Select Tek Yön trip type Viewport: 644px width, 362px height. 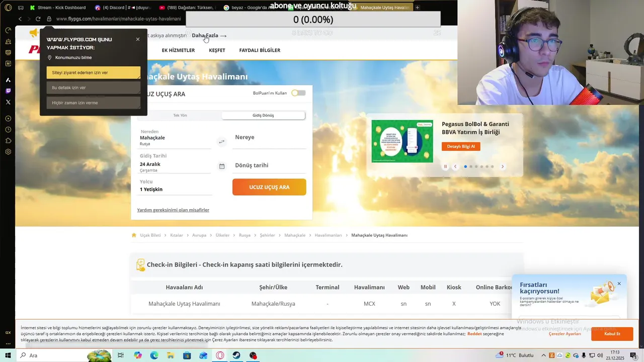[180, 115]
